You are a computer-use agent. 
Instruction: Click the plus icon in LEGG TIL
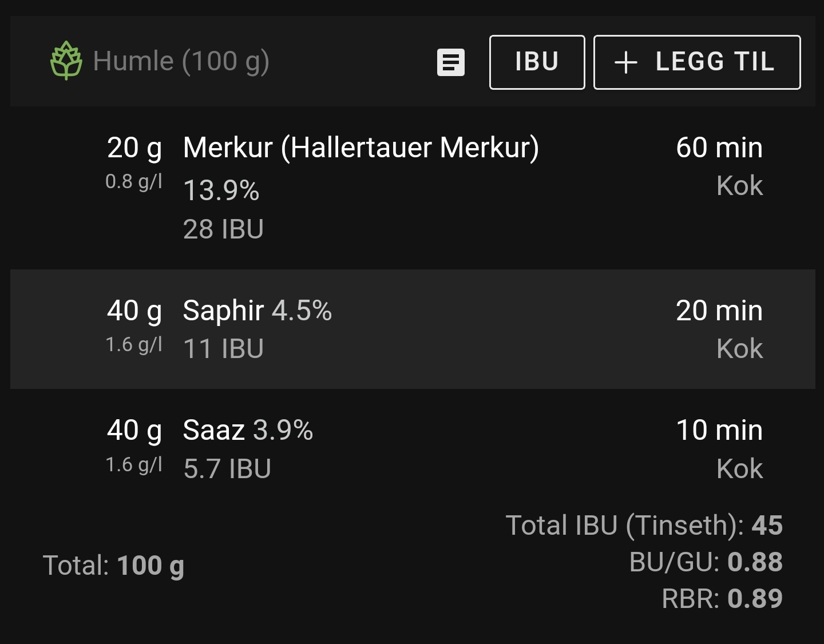click(626, 62)
